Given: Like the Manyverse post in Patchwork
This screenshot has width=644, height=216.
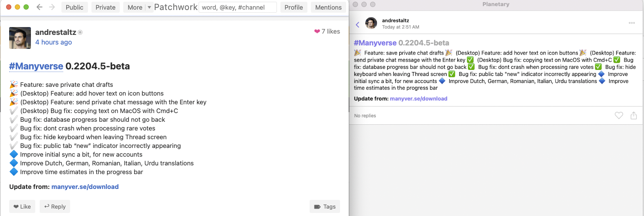Looking at the screenshot, I should click(22, 206).
